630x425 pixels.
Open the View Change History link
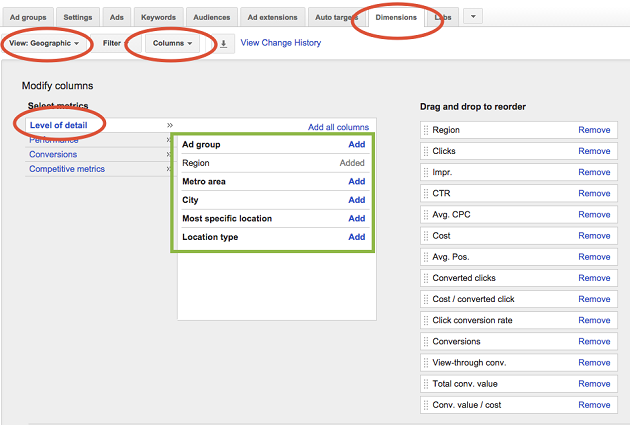(281, 43)
